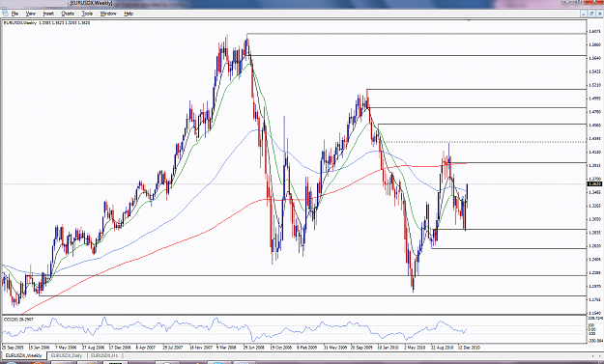The height and width of the screenshot is (364, 604).
Task: Click the 1.4130 price scale label
Action: (594, 152)
